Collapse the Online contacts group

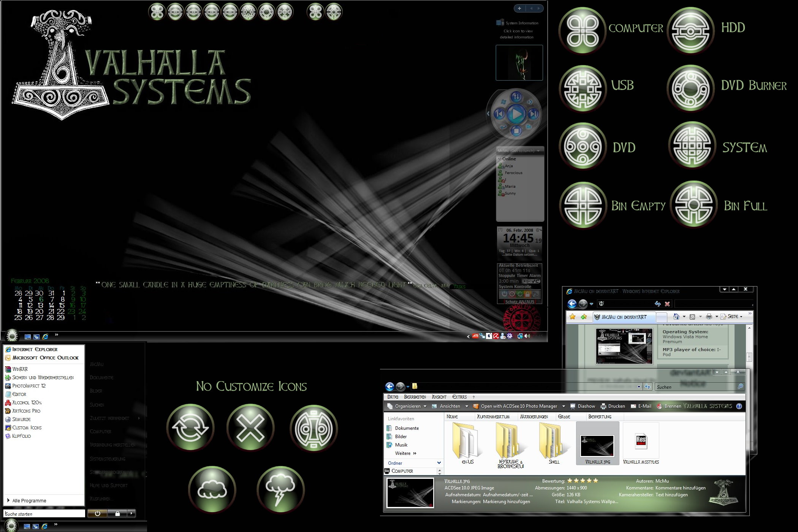click(499, 159)
